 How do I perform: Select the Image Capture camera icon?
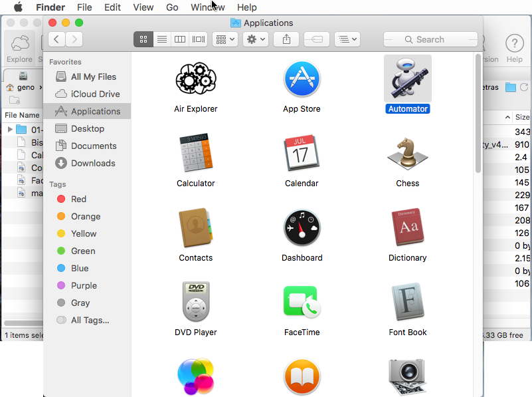point(408,376)
